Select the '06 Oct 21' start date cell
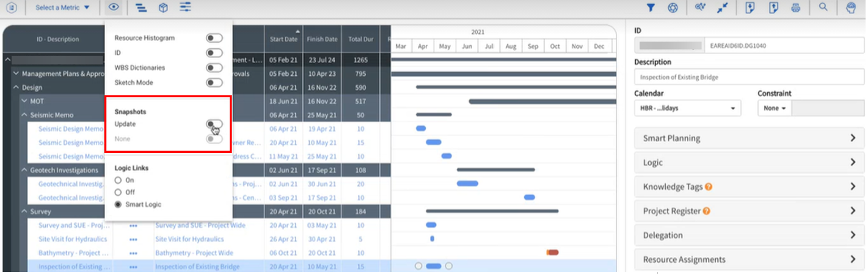868x274 pixels. (283, 253)
